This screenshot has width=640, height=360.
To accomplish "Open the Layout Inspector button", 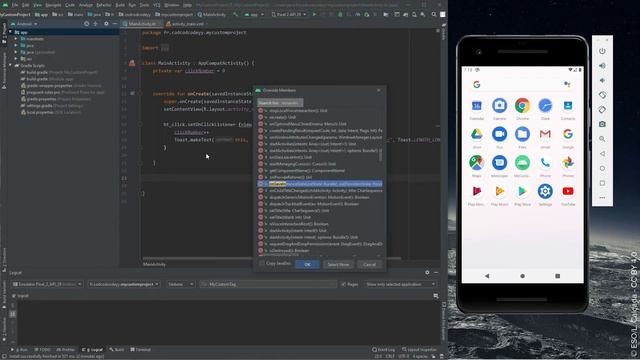I will coord(420,350).
